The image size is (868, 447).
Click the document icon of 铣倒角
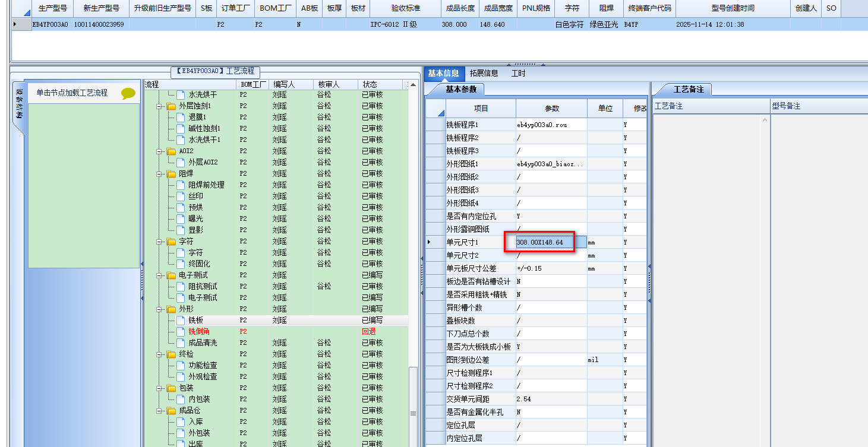181,332
